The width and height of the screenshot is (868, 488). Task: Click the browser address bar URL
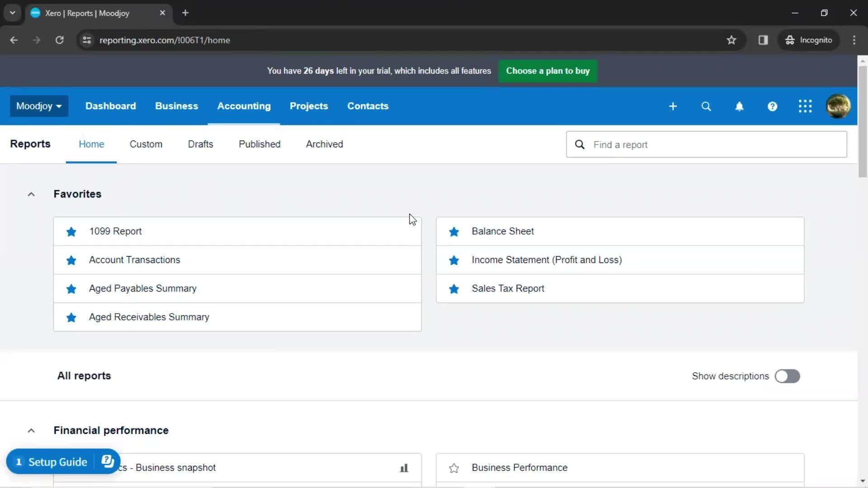coord(165,40)
